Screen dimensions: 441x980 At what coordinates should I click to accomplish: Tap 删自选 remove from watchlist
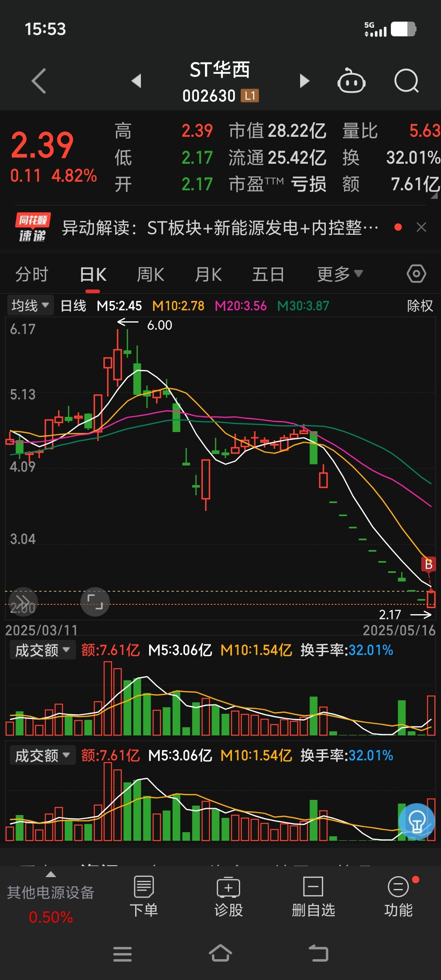click(x=313, y=897)
